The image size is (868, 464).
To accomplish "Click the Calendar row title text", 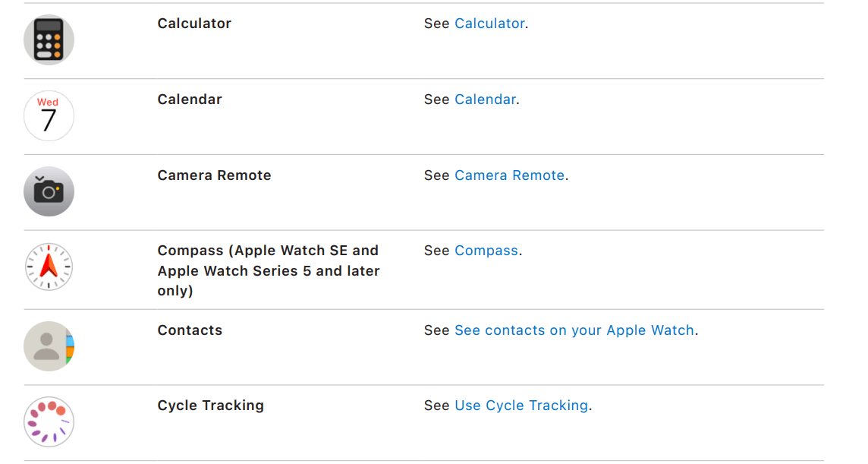I will coord(190,99).
